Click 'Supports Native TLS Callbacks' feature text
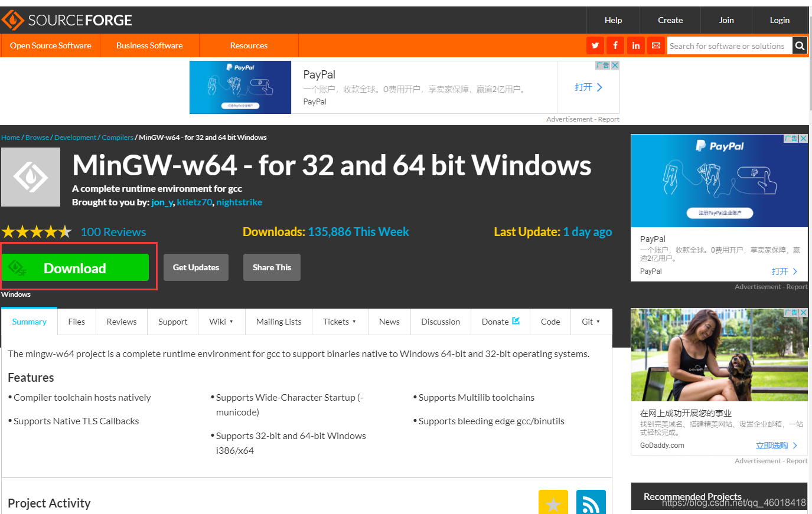The height and width of the screenshot is (514, 812). [x=76, y=421]
